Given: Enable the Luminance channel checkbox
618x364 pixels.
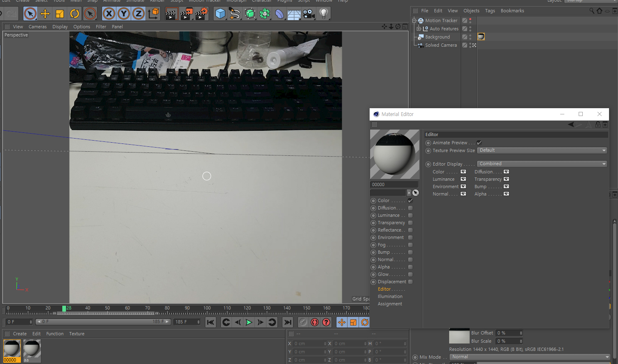Looking at the screenshot, I should coord(410,215).
